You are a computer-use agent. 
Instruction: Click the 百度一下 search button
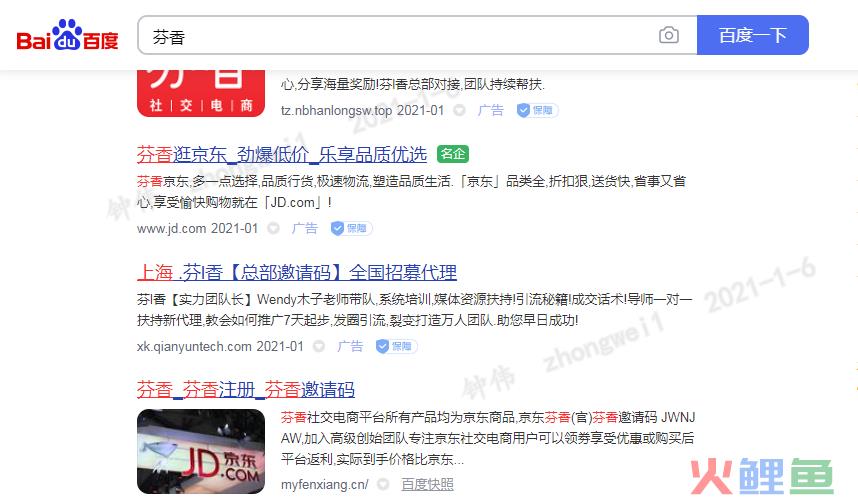753,35
